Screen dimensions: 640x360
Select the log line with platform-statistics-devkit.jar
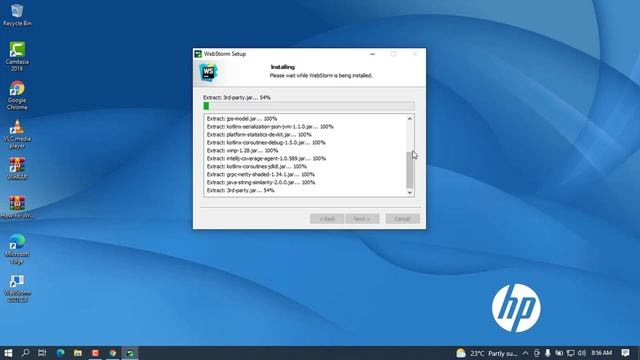259,135
